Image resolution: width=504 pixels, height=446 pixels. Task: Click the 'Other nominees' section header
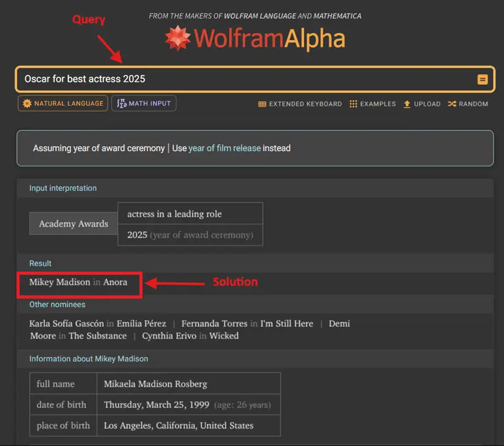pos(57,305)
